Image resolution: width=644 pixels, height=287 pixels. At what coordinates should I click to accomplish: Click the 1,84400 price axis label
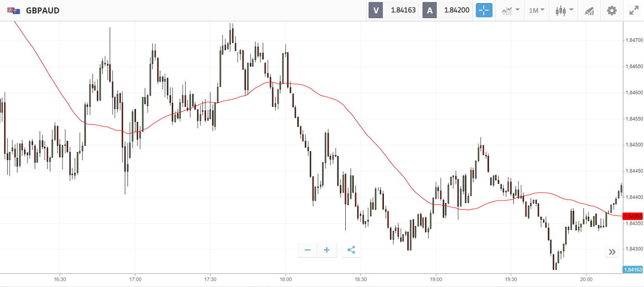tap(634, 197)
